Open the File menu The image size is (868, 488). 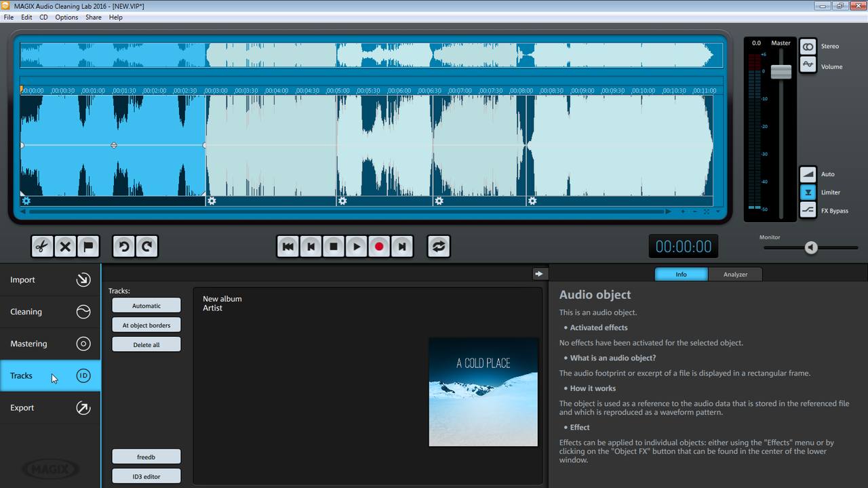[x=9, y=17]
